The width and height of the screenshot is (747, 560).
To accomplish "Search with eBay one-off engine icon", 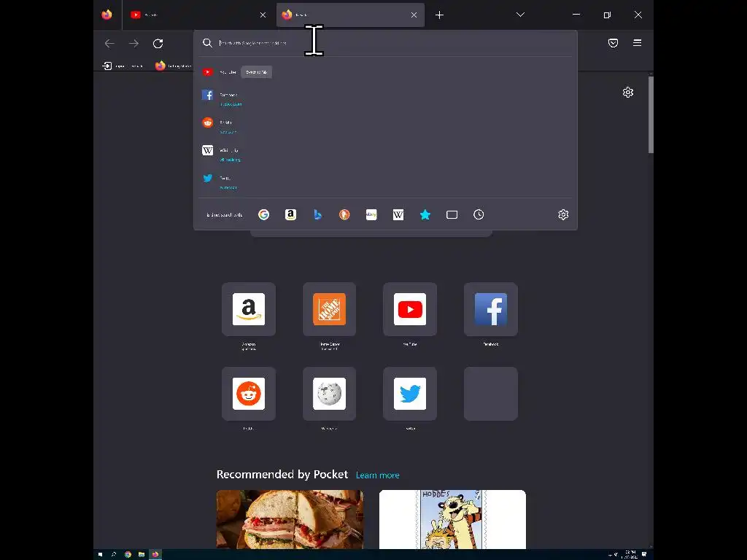I will (x=371, y=215).
